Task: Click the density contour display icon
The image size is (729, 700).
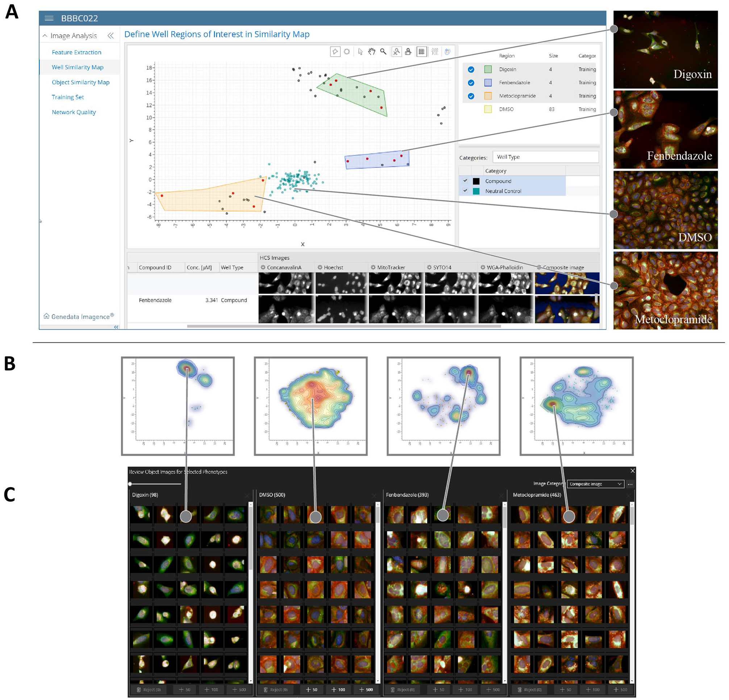Action: pyautogui.click(x=434, y=52)
